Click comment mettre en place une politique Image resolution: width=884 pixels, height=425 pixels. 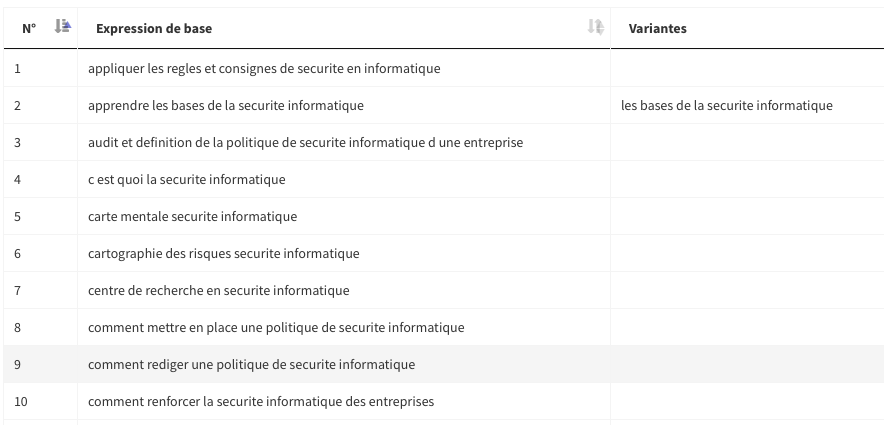(x=276, y=328)
